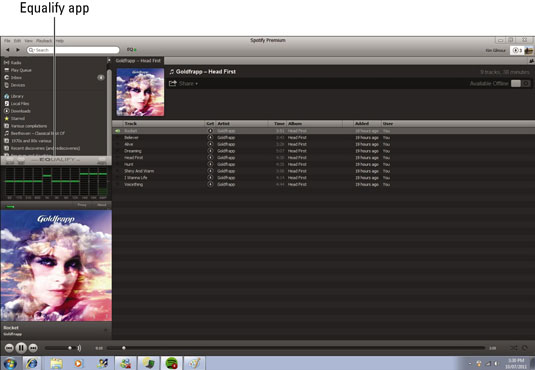535x370 pixels.
Task: Select the track Alive
Action: pos(129,144)
